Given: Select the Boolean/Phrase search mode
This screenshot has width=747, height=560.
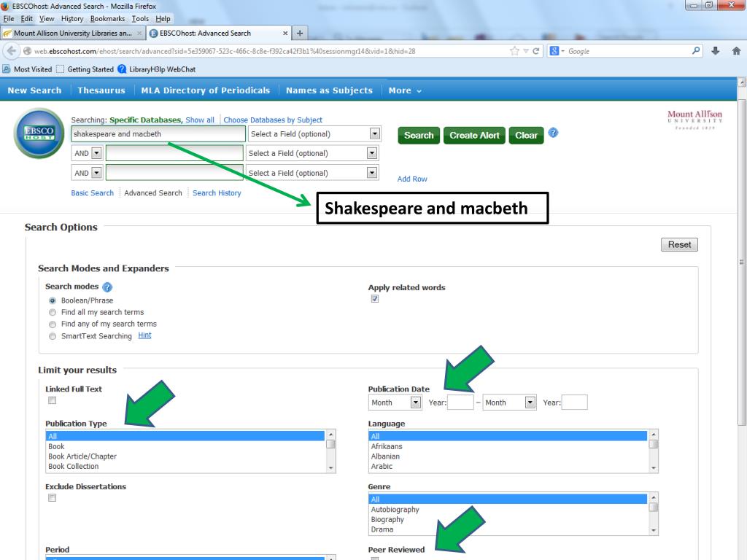Looking at the screenshot, I should pyautogui.click(x=53, y=300).
